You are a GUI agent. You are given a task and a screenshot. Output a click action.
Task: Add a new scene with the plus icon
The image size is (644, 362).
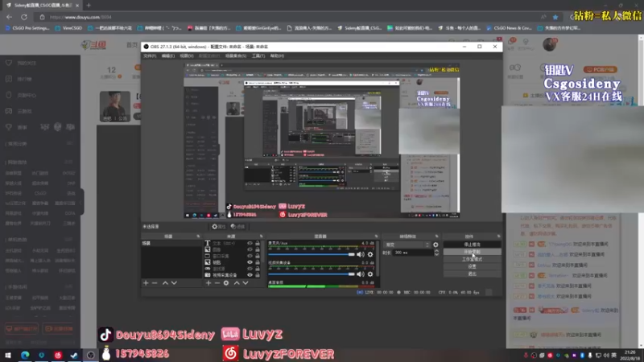[146, 283]
